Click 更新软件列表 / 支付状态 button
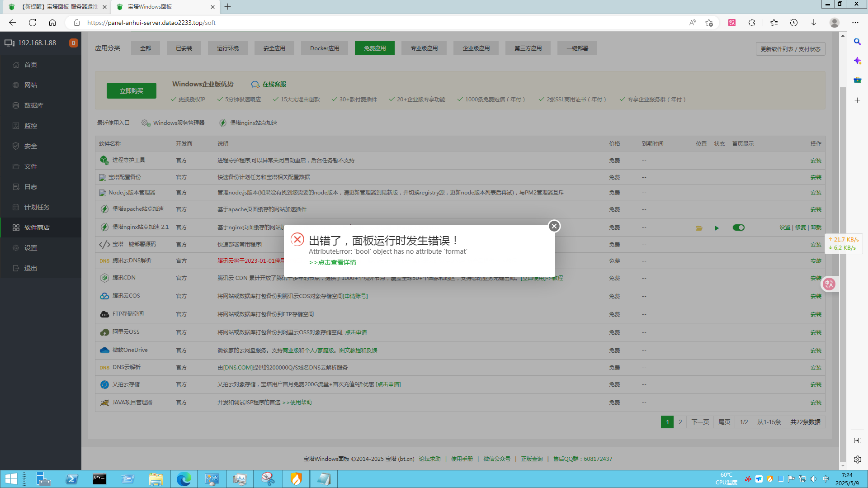 coord(790,49)
